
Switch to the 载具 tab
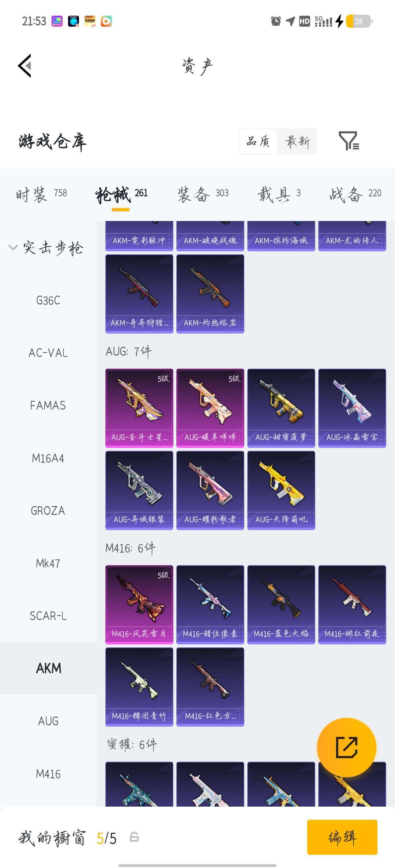coord(279,194)
